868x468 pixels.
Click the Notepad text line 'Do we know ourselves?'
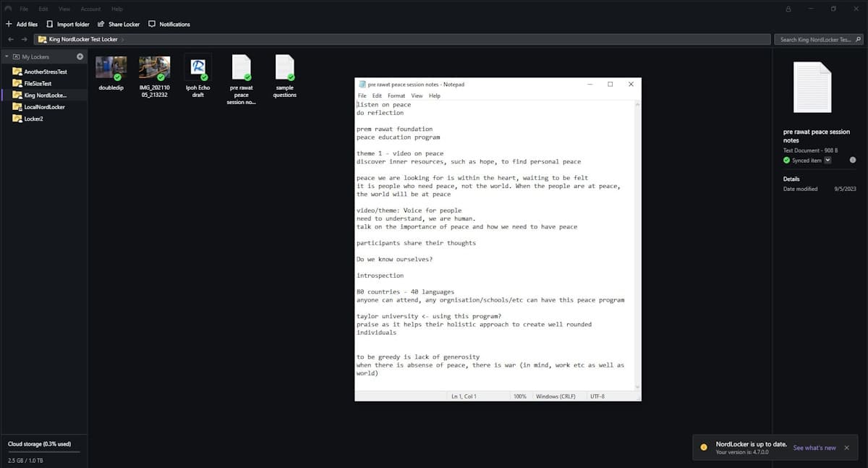pos(394,259)
